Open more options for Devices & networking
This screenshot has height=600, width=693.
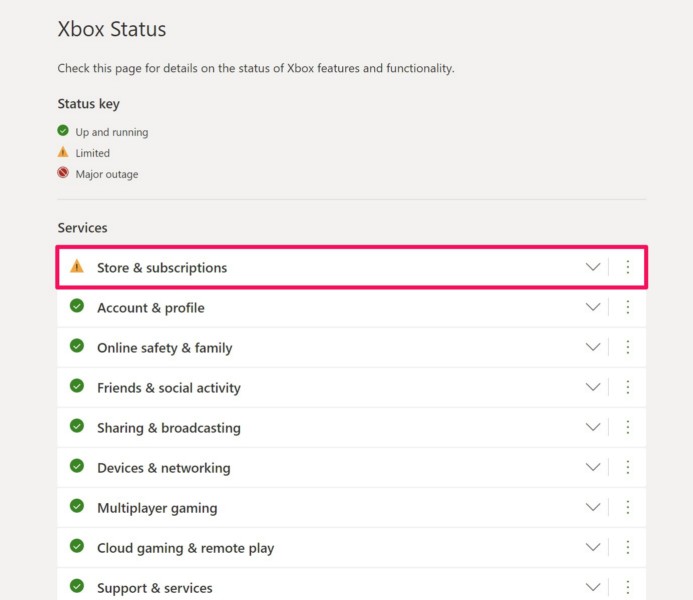(628, 467)
